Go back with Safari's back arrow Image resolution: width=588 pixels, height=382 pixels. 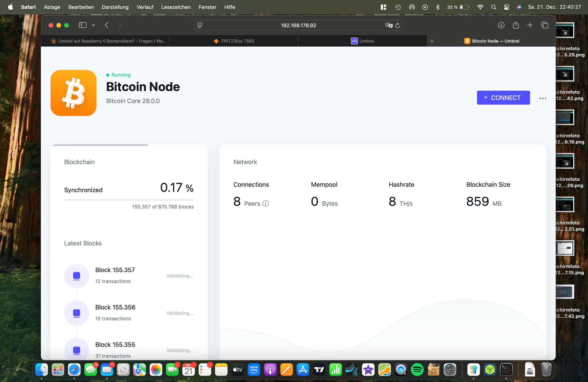pos(107,25)
